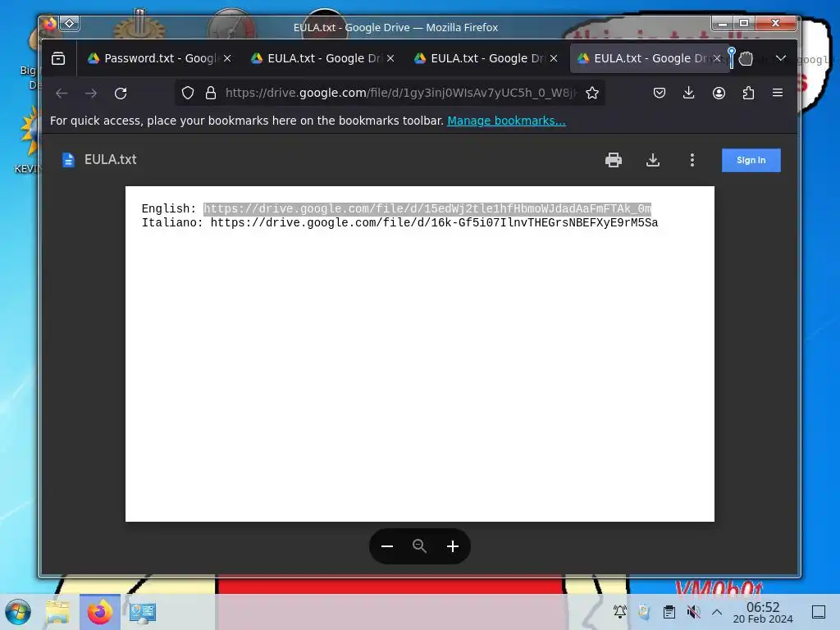
Task: Show site security padlock info
Action: [211, 94]
